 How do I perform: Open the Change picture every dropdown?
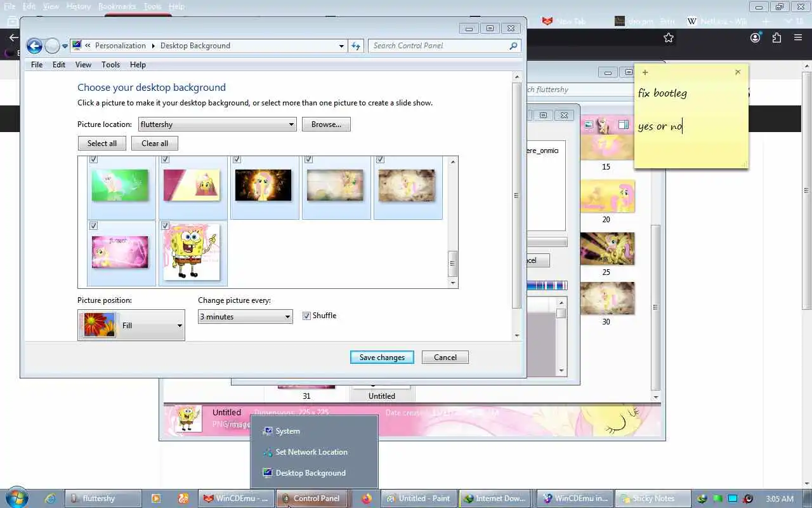point(245,316)
